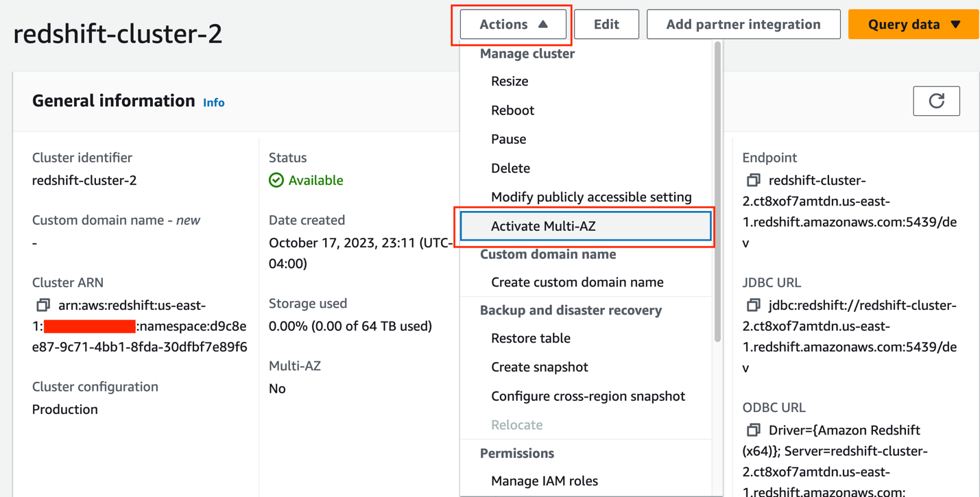This screenshot has height=497, width=980.
Task: Click the Custom domain name menu header
Action: [x=548, y=254]
